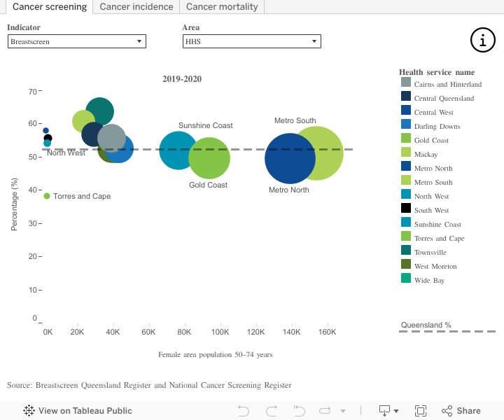Open the Cancer mortality tab

222,7
